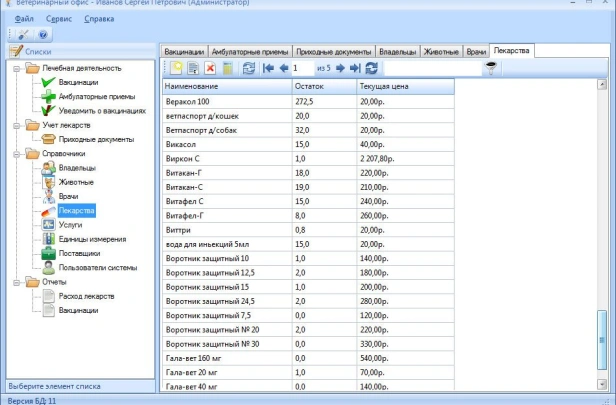Image resolution: width=616 pixels, height=405 pixels.
Task: Click the page number input field
Action: 301,68
